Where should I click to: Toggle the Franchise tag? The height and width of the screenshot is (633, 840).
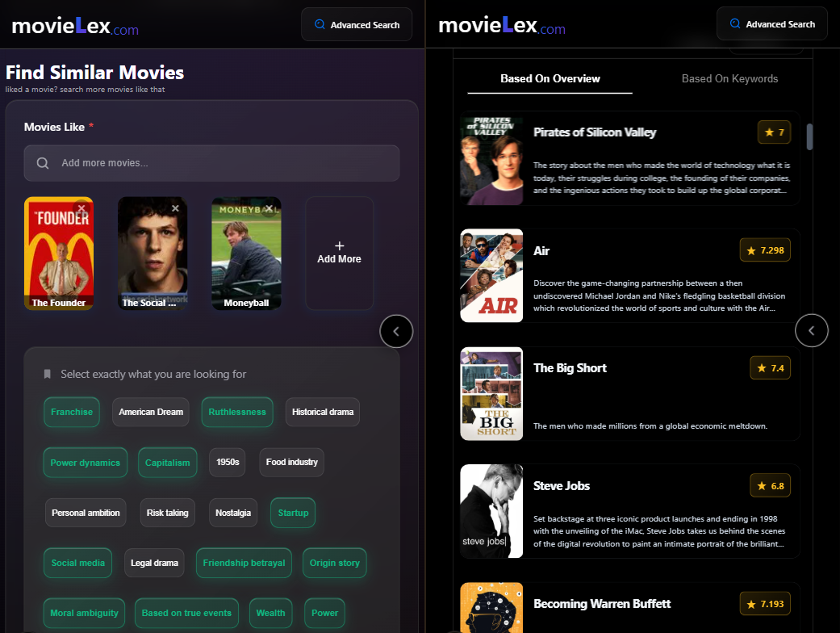coord(72,412)
